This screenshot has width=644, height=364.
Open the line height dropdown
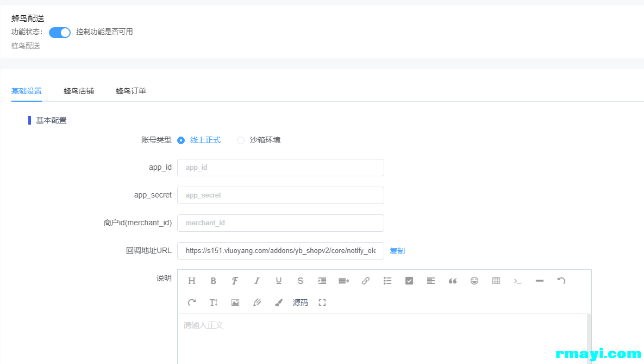pos(343,281)
